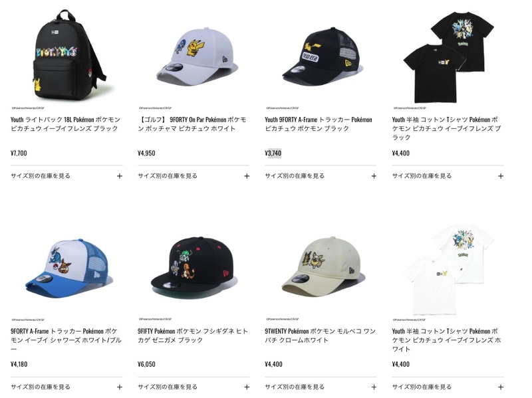532x398 pixels.
Task: Open 9FIFTY Pokémon フシギダネ ヒトカゲ ゼニガメ title link
Action: point(193,336)
